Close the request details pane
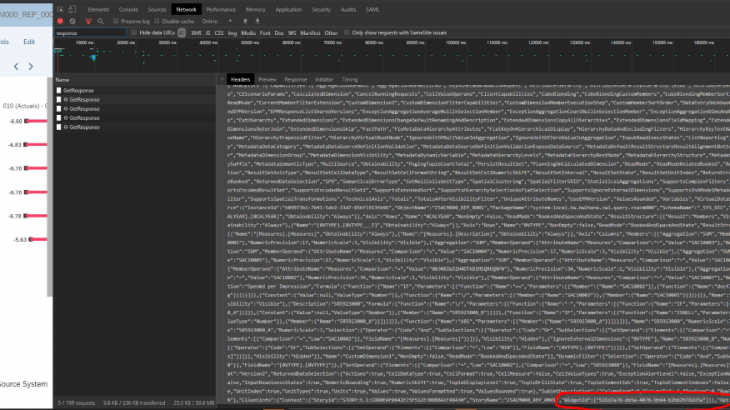The width and height of the screenshot is (730, 410). pos(223,78)
